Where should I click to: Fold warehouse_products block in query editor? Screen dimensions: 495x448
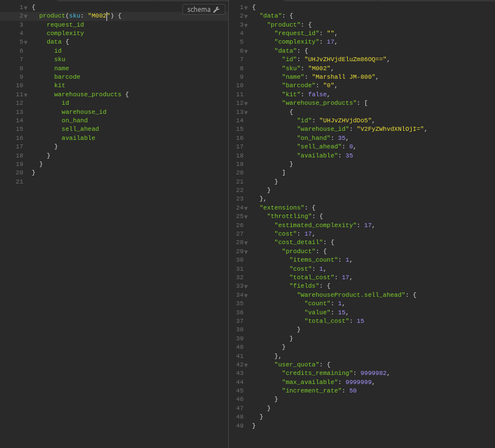coord(25,95)
